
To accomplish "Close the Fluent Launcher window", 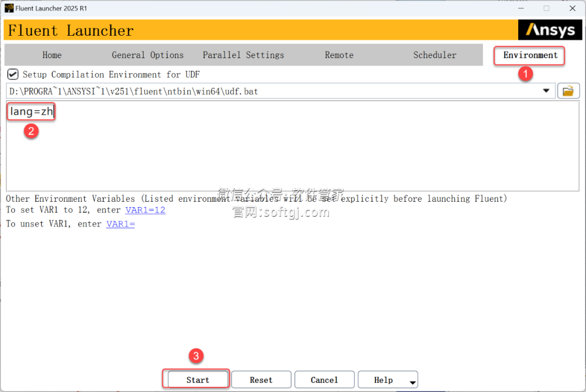I will (572, 8).
